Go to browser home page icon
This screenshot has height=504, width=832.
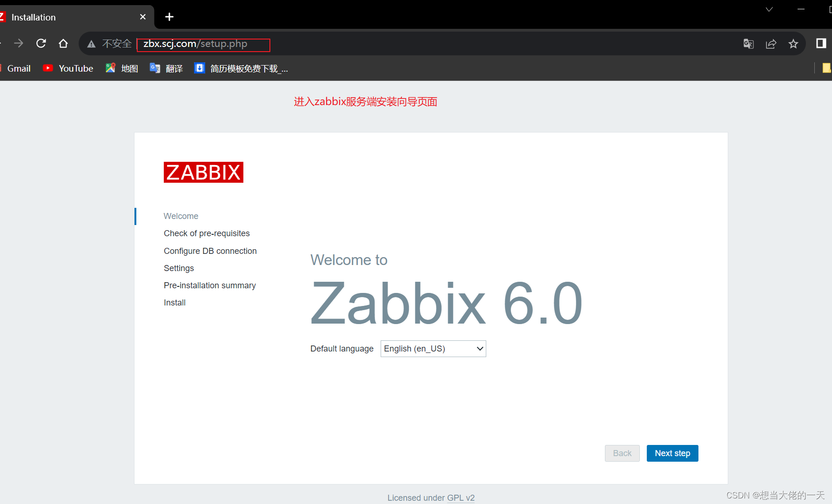coord(63,43)
